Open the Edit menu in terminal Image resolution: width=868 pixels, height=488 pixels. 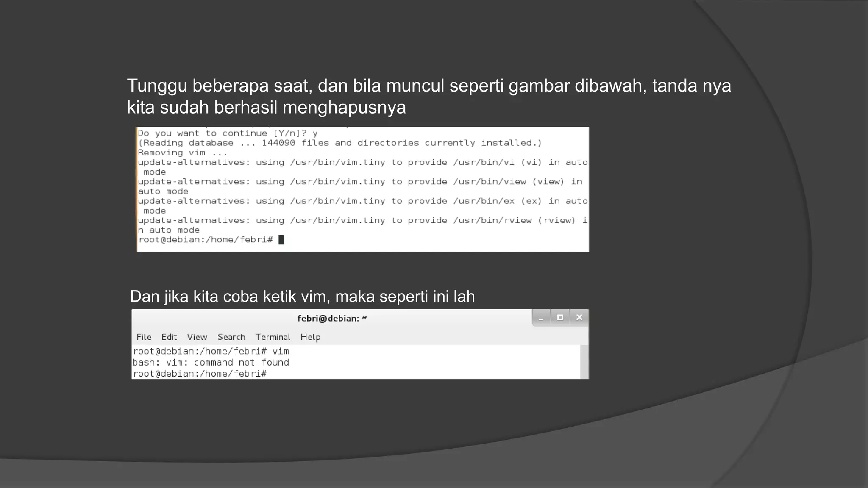coord(169,337)
